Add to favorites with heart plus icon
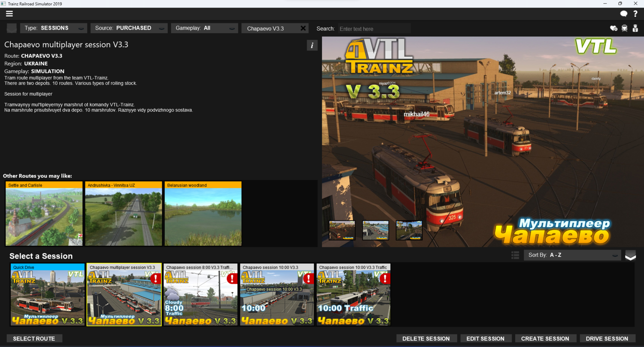This screenshot has width=644, height=347. [x=614, y=28]
